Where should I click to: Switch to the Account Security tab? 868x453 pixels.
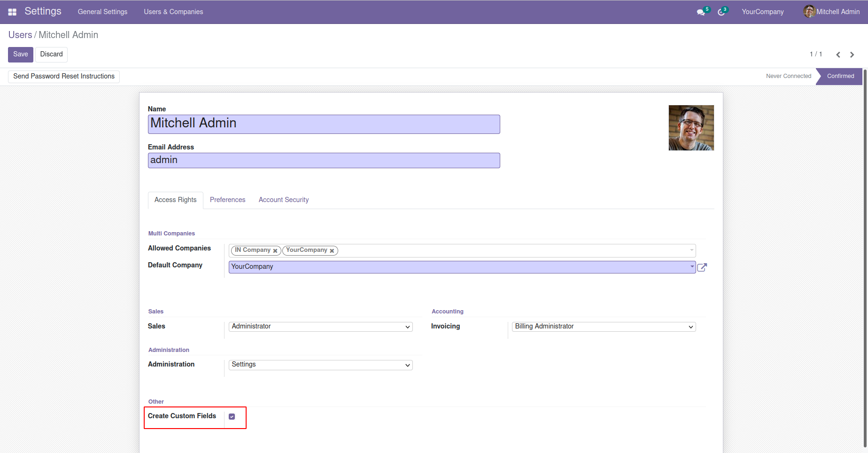pyautogui.click(x=284, y=200)
